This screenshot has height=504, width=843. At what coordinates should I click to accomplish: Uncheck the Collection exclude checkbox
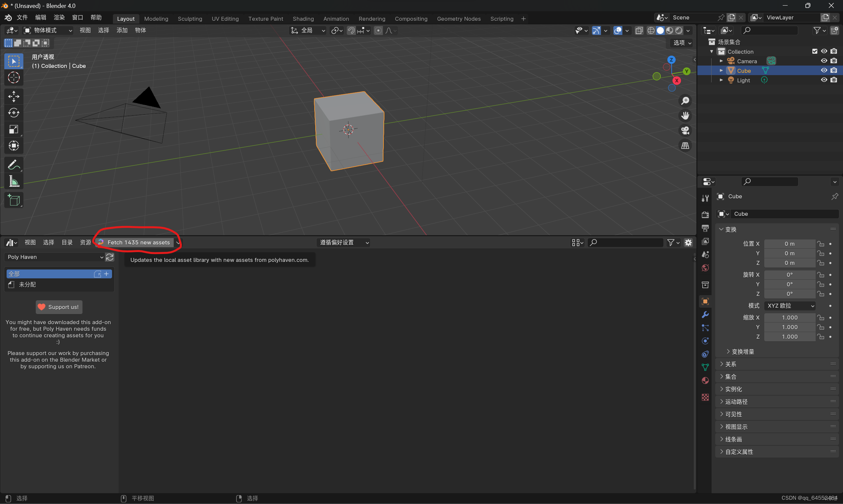(814, 51)
